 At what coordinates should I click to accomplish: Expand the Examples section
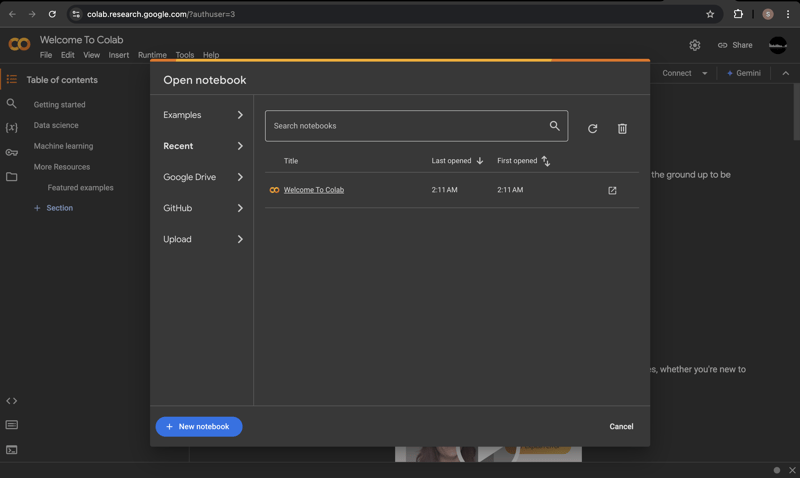coord(203,115)
